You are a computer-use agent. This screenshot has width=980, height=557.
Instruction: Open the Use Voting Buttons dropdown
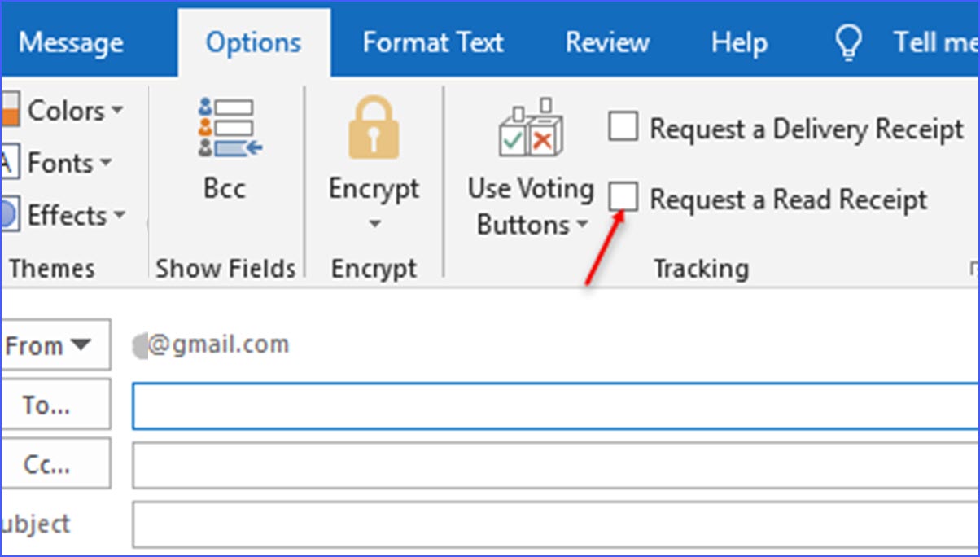[581, 226]
